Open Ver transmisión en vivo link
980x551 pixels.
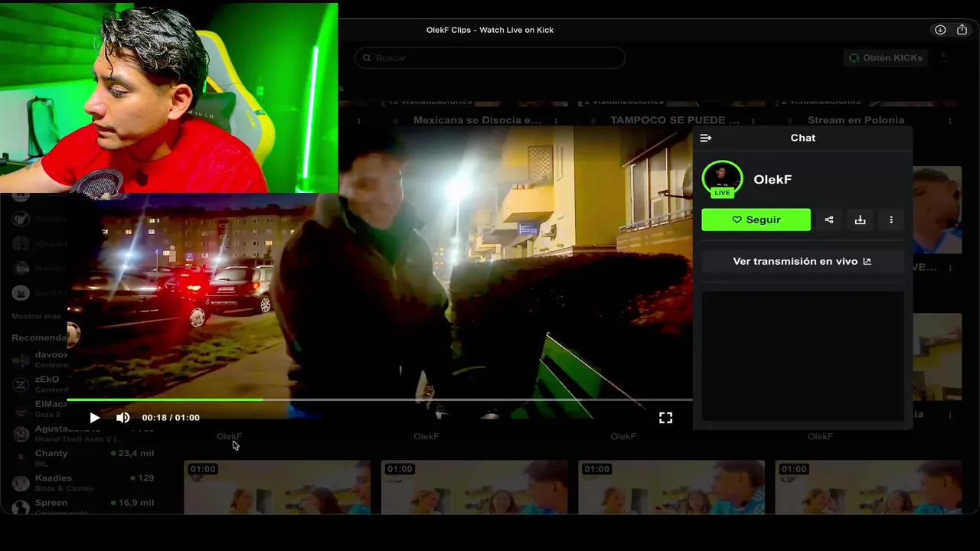click(x=802, y=261)
